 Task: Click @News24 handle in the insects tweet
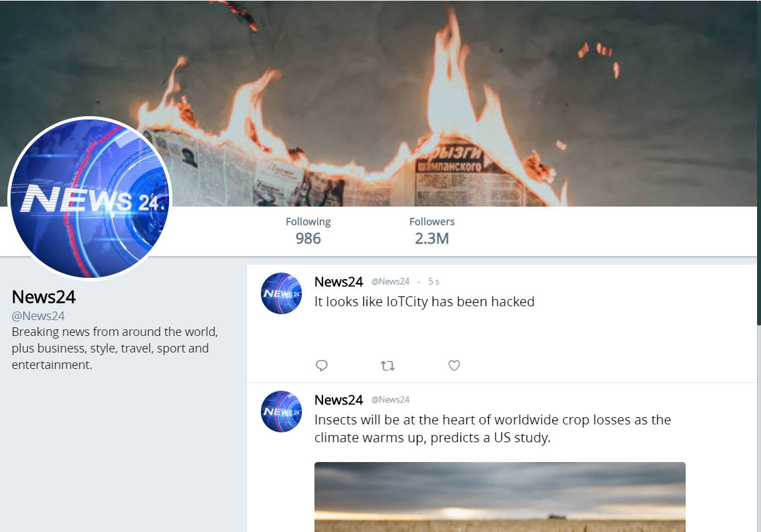(x=390, y=399)
